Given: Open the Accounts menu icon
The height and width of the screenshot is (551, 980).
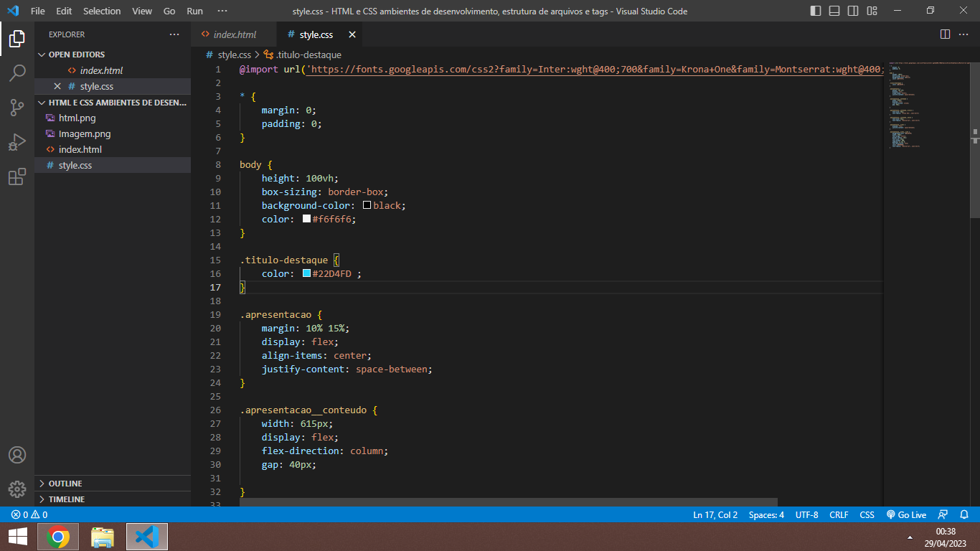Looking at the screenshot, I should pyautogui.click(x=17, y=455).
